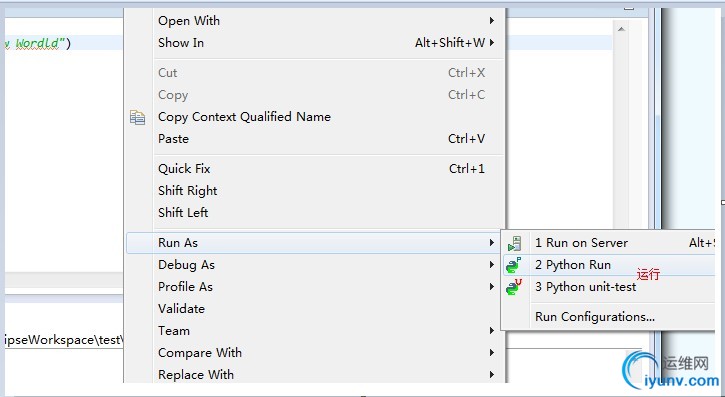Screen dimensions: 725x397
Task: Select Python Run from Run As submenu
Action: 608,265
